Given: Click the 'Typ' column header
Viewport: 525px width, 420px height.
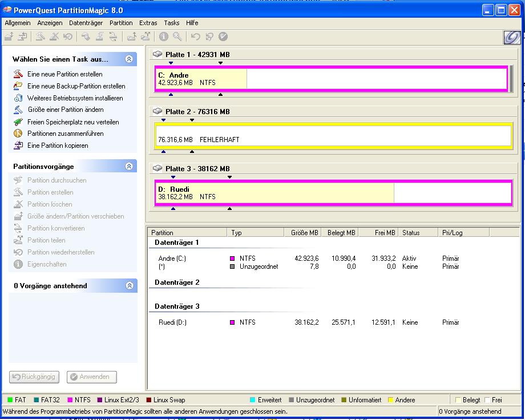Looking at the screenshot, I should 256,232.
